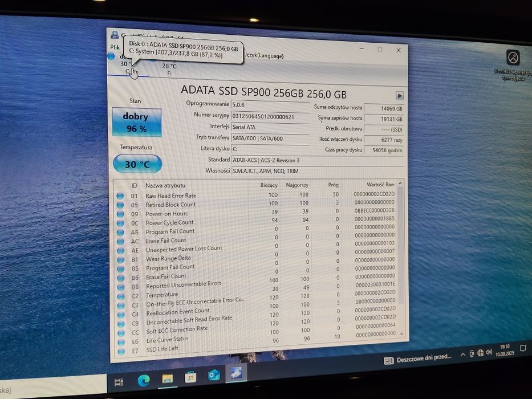Open Outlook from the taskbar
532x399 pixels.
pyautogui.click(x=213, y=375)
